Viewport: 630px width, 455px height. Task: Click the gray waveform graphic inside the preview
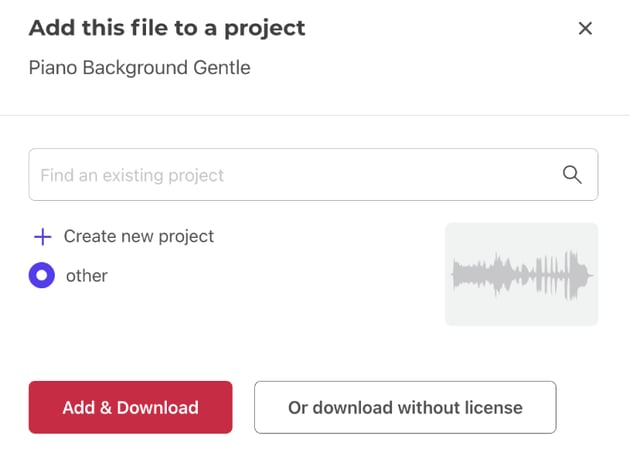coord(522,274)
